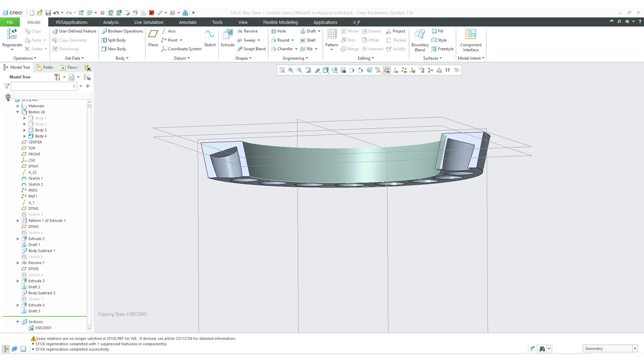Click the binoculars search icon in status bar
This screenshot has height=362, width=644.
[542, 348]
